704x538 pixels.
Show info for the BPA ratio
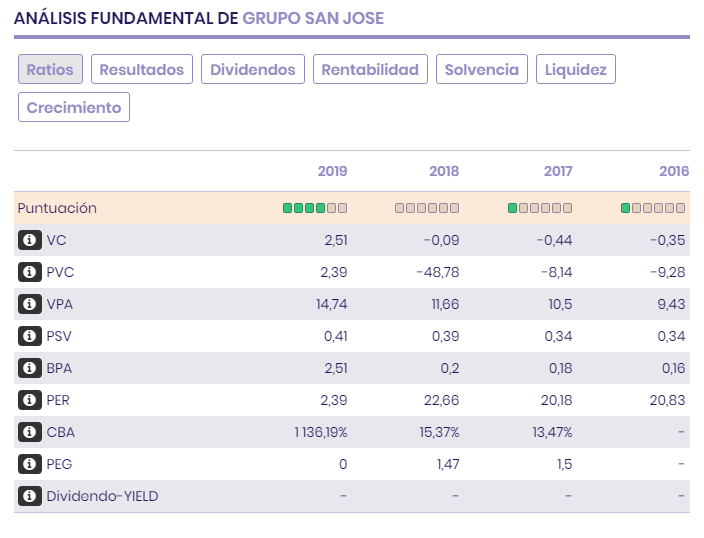point(29,368)
